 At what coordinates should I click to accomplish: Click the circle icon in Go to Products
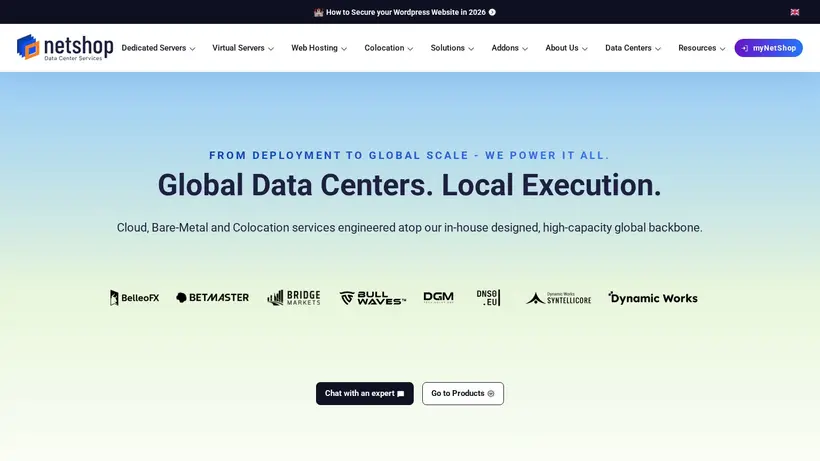[491, 394]
